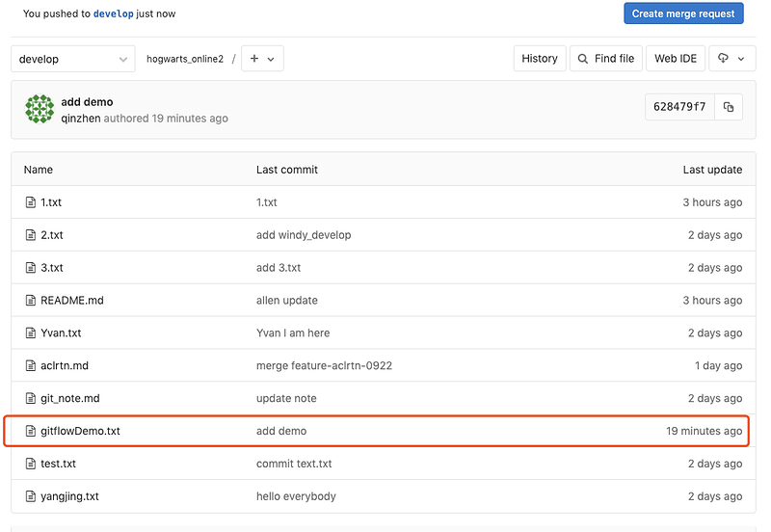Click the file icon next to yangjing.txt
Screen dimensions: 771x532
pos(31,496)
